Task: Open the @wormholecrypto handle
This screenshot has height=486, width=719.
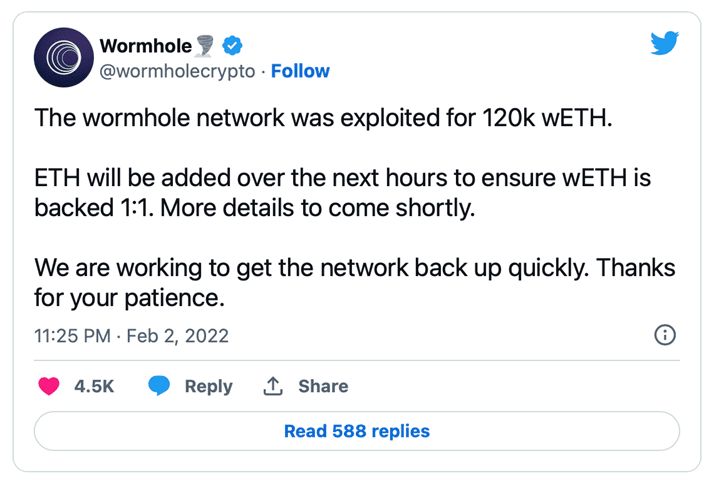Action: tap(177, 72)
